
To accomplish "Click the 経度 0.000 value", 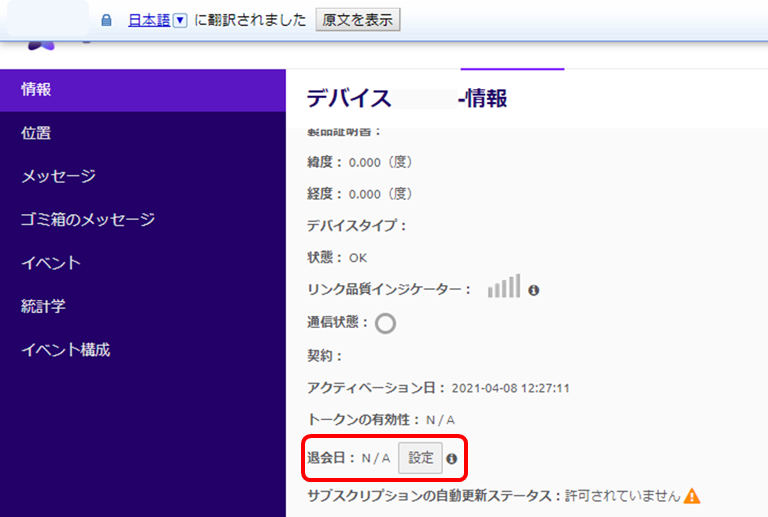I will click(x=380, y=194).
